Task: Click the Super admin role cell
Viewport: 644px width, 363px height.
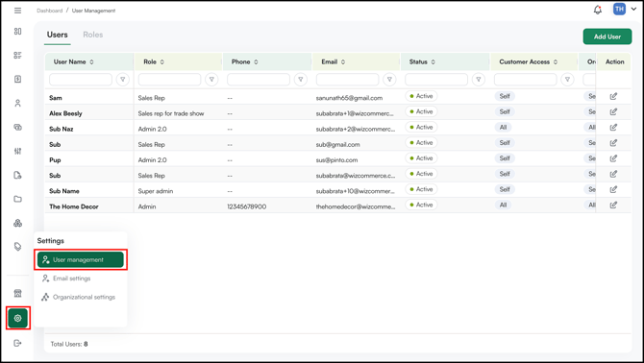Action: 156,191
